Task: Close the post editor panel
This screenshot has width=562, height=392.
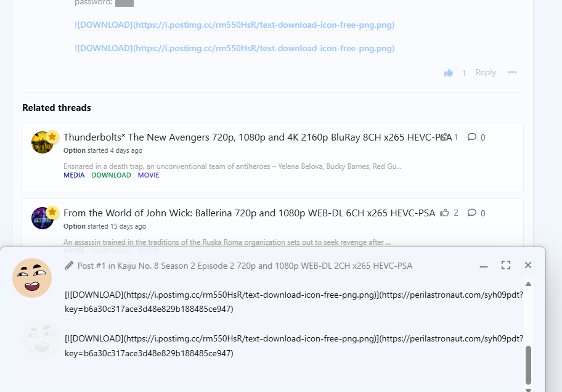Action: click(x=528, y=265)
